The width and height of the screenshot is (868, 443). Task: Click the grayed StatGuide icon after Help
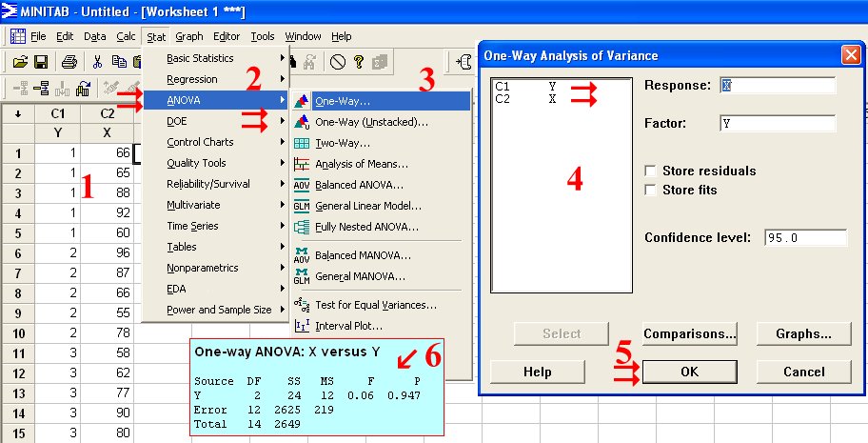(x=380, y=62)
